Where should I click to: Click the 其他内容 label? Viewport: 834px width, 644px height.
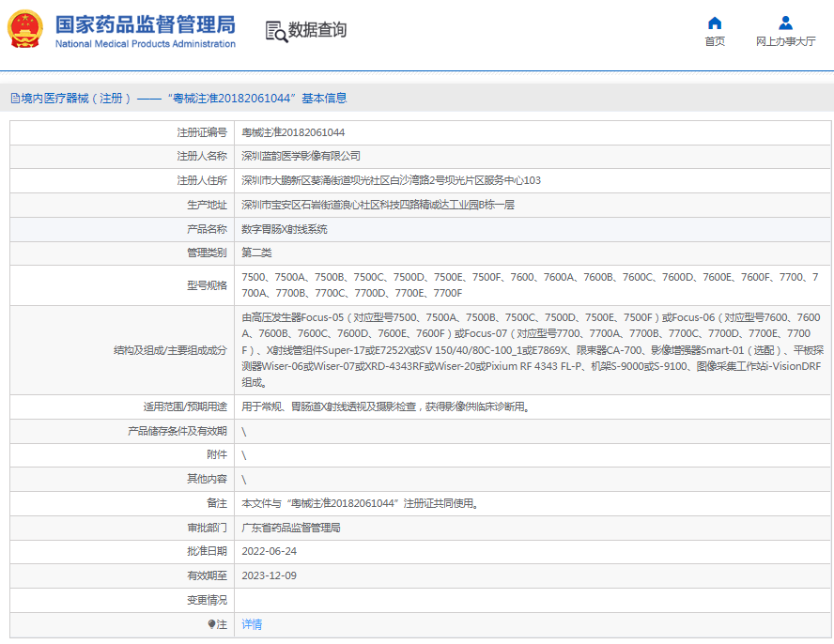(x=207, y=479)
